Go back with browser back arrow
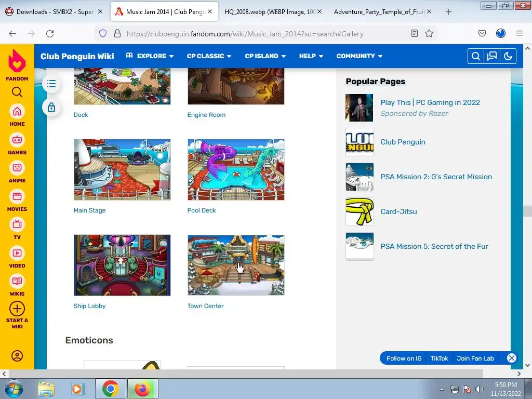This screenshot has height=399, width=532. (x=12, y=34)
